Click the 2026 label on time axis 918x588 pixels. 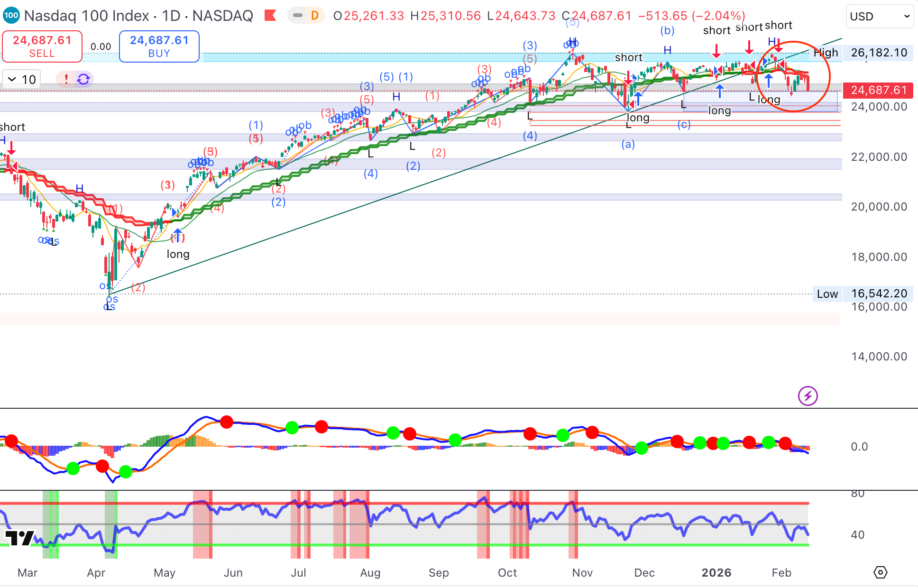point(716,572)
